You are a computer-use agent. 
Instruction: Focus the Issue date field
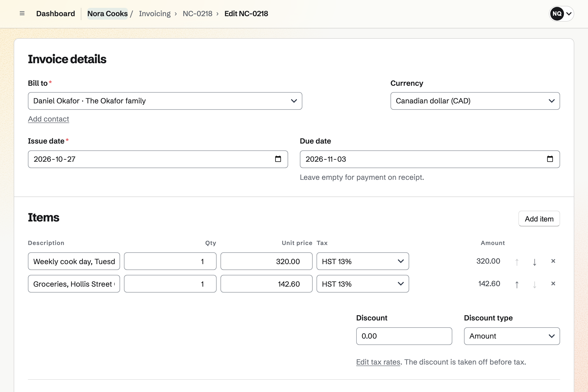(158, 159)
